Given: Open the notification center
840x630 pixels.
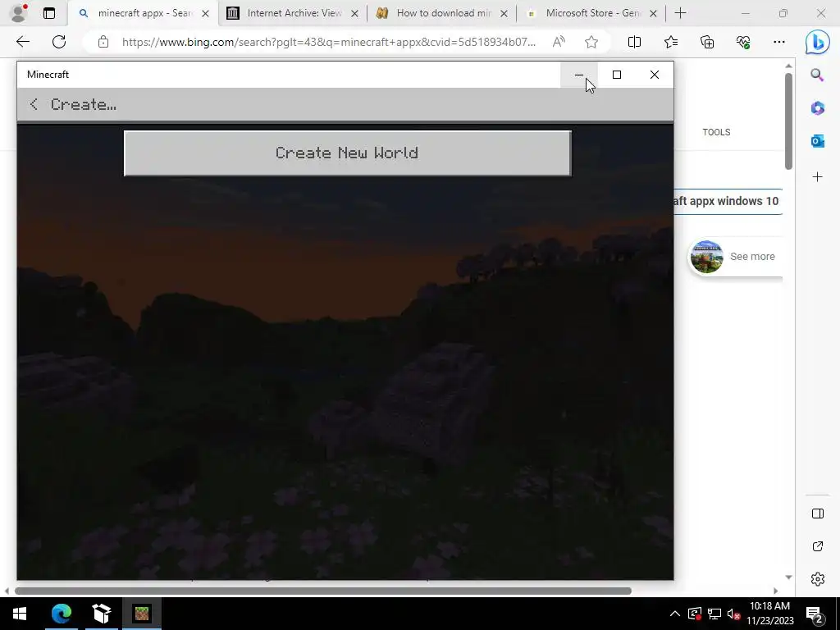Looking at the screenshot, I should [x=815, y=614].
